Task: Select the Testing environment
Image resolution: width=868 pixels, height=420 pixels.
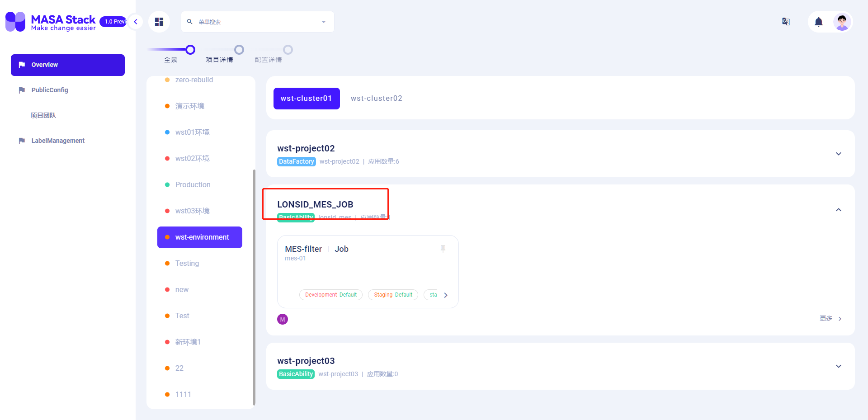Action: click(x=200, y=264)
